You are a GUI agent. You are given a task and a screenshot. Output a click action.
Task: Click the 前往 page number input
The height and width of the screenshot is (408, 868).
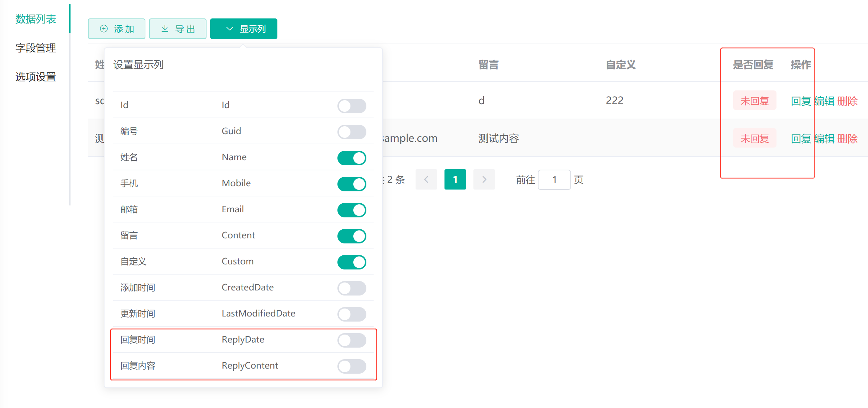point(554,180)
